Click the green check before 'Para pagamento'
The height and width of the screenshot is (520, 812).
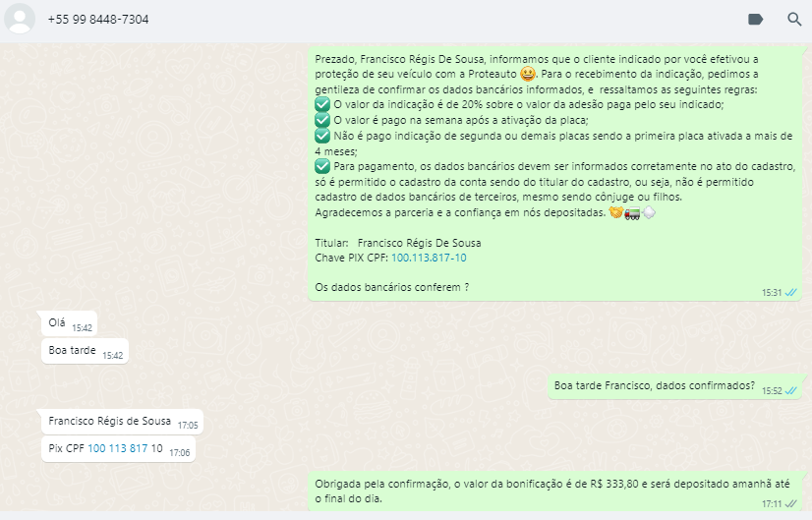pyautogui.click(x=322, y=167)
